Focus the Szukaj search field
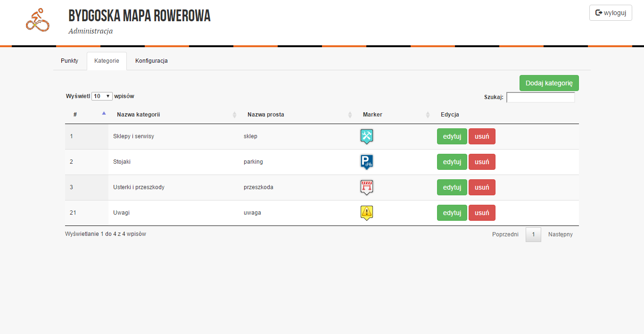Image resolution: width=644 pixels, height=334 pixels. click(540, 97)
